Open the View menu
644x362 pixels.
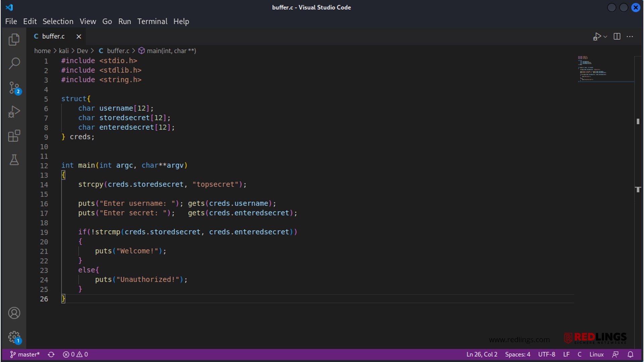(88, 21)
